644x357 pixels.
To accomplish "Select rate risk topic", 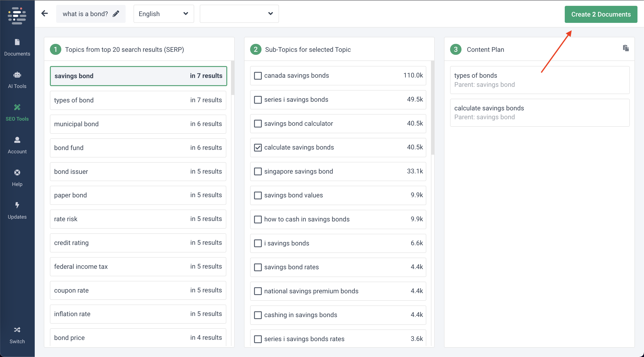I will [138, 219].
